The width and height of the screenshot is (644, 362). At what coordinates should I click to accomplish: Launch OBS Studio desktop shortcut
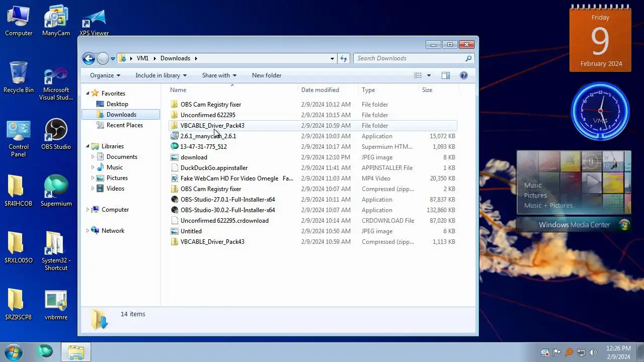point(56,135)
